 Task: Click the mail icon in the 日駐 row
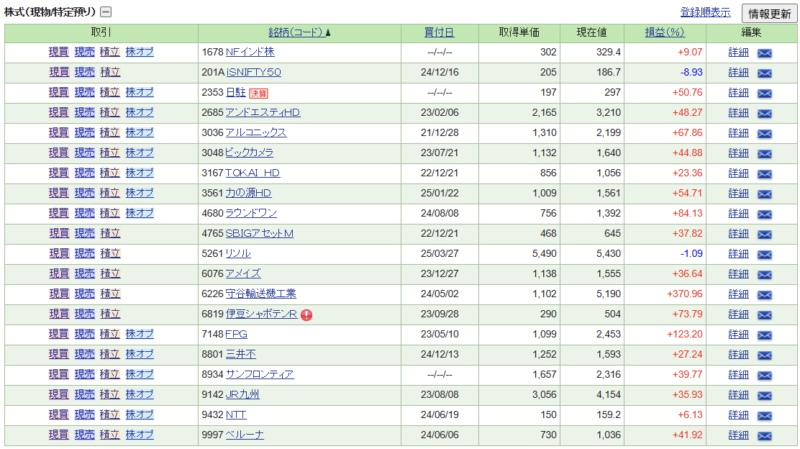[x=764, y=93]
